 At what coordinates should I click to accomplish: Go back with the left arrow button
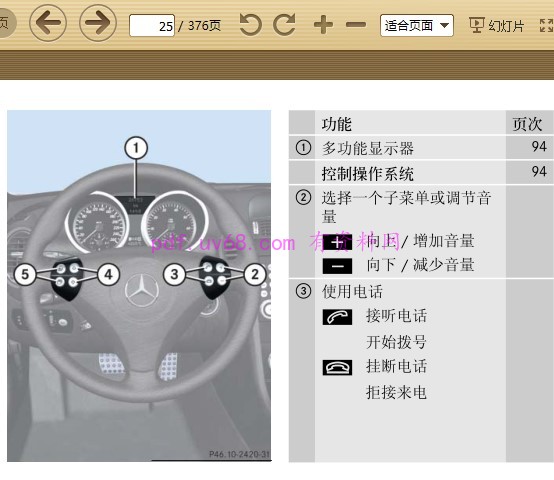point(48,23)
